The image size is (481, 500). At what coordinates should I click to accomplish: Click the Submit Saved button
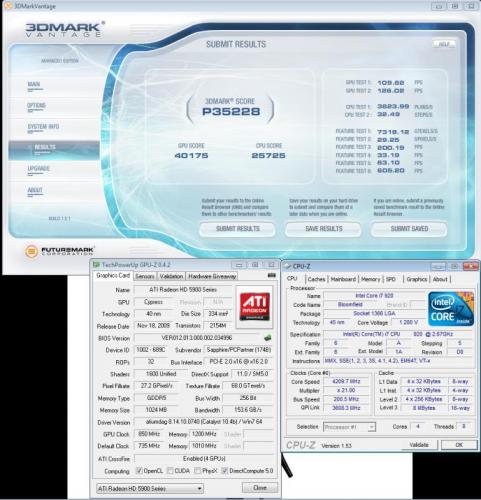click(x=409, y=229)
